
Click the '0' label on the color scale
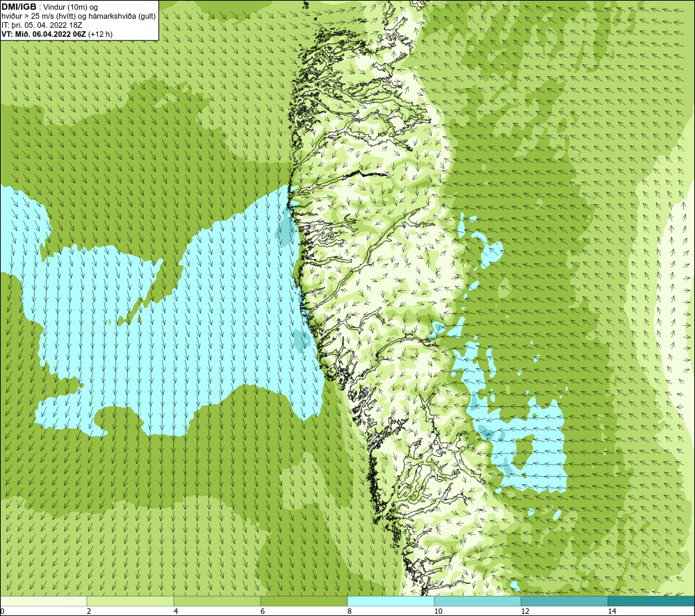tap(2, 611)
